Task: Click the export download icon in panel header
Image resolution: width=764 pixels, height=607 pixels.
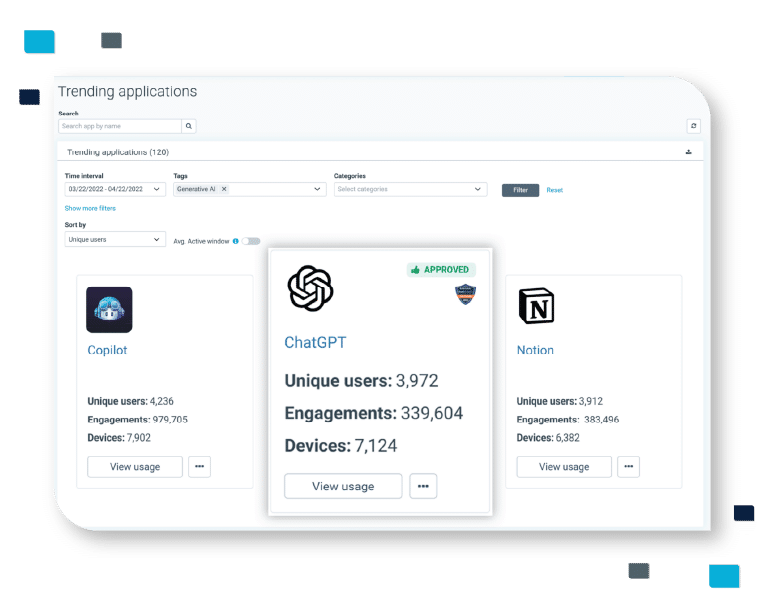Action: point(688,152)
